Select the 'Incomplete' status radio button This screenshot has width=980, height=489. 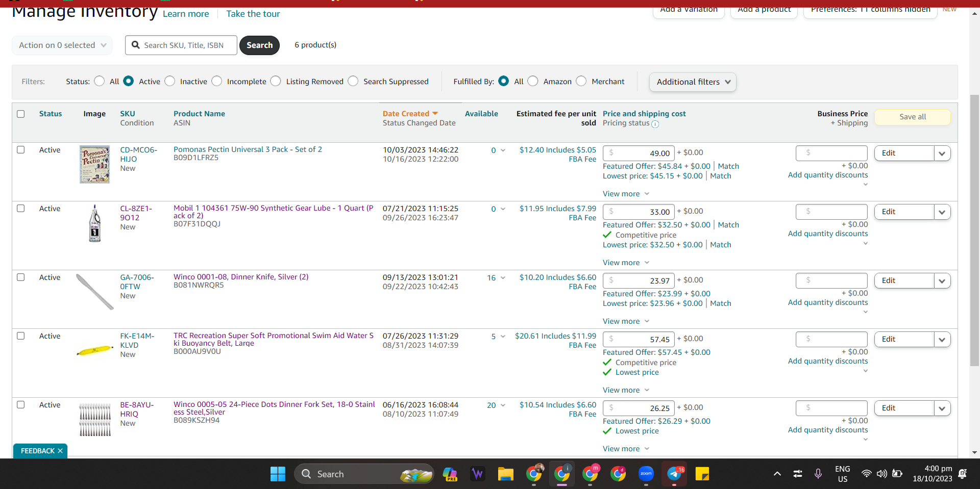coord(217,81)
